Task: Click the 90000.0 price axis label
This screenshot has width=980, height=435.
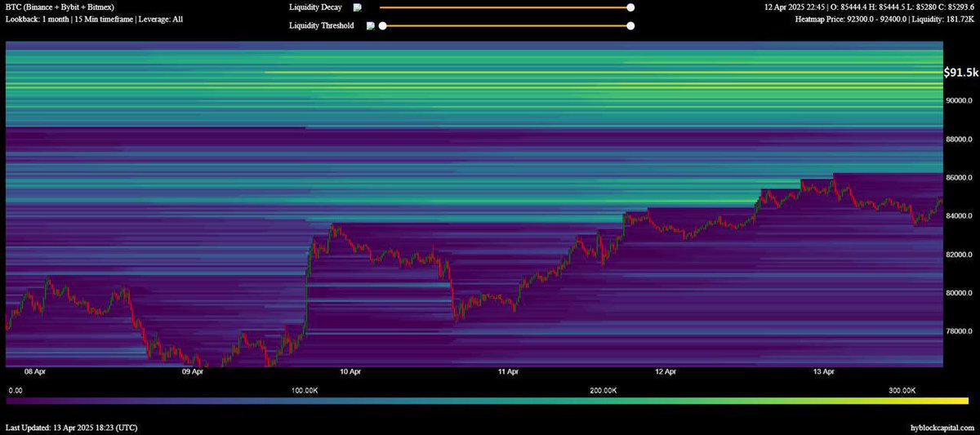Action: 960,100
